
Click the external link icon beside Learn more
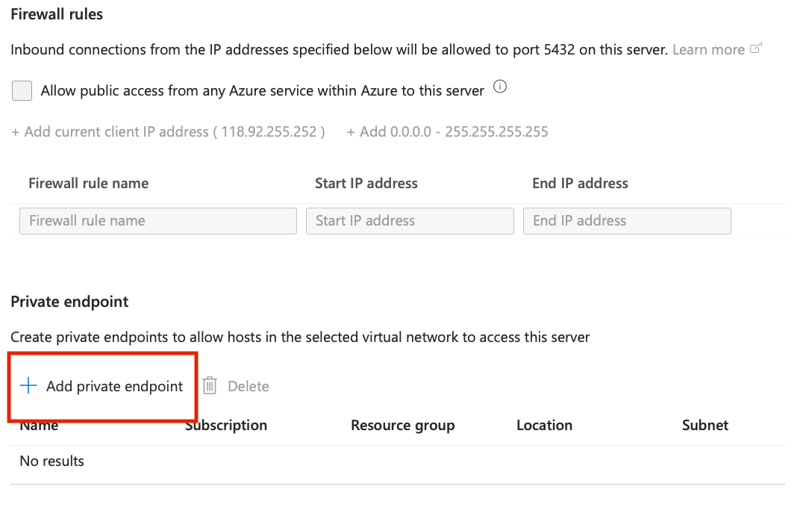(x=756, y=49)
